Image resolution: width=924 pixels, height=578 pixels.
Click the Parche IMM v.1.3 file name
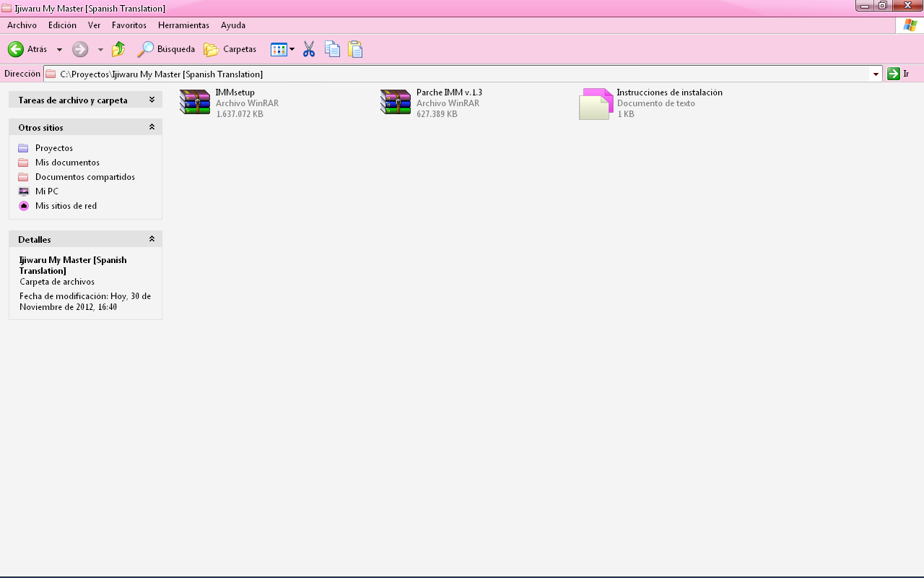coord(449,92)
